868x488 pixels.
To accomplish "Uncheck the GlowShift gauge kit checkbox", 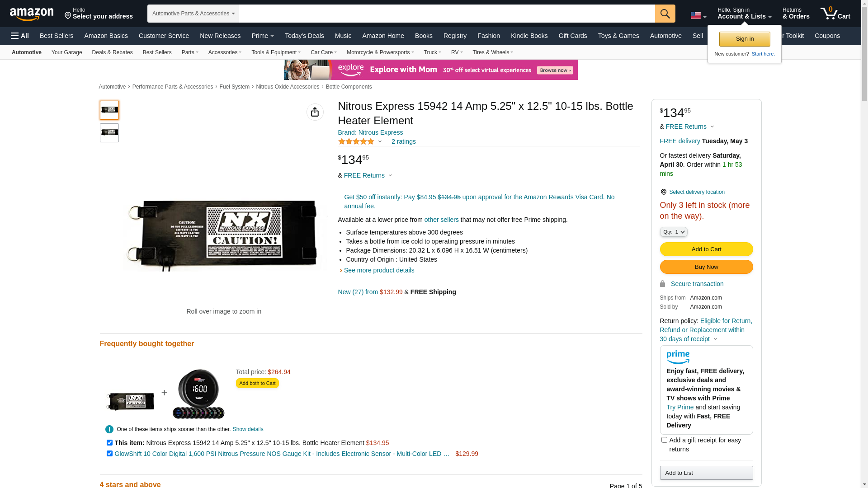I will coord(109,454).
